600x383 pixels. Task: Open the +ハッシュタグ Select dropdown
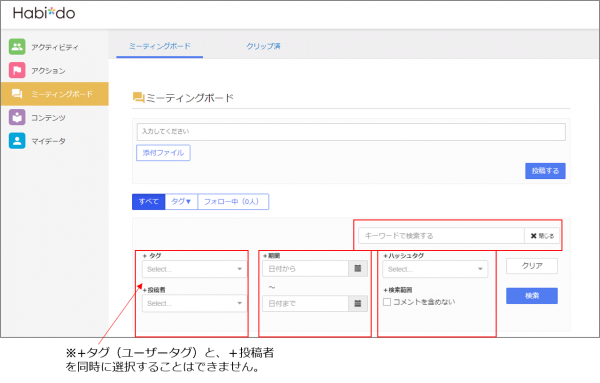(435, 269)
